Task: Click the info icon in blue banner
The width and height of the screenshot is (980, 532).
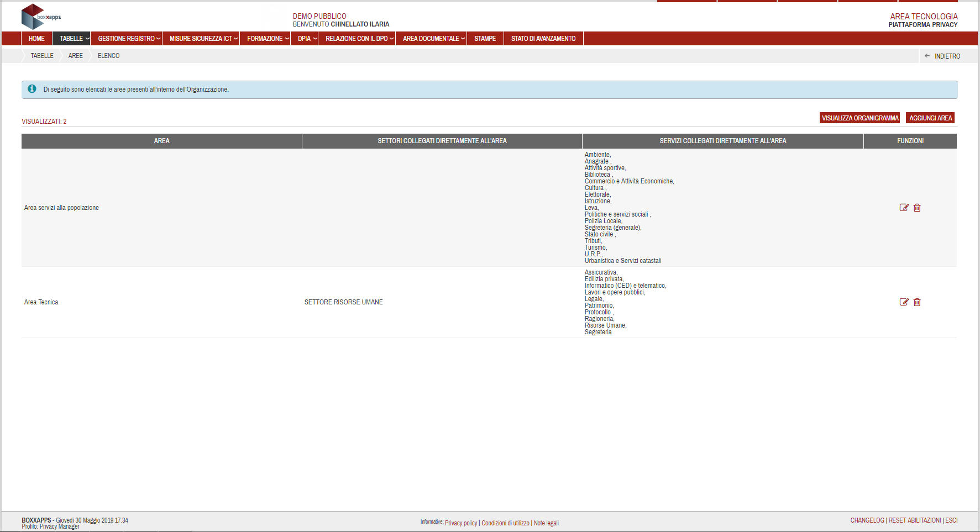Action: (x=32, y=89)
